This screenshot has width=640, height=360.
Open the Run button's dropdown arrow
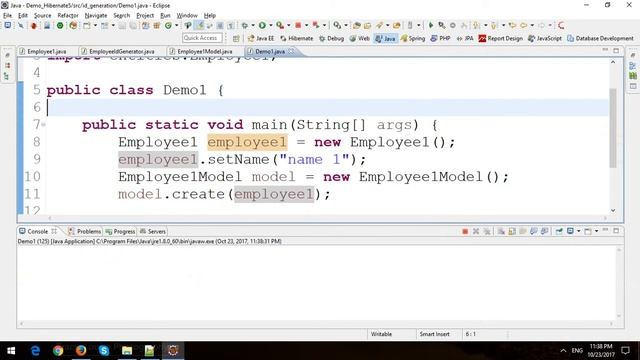[270, 25]
